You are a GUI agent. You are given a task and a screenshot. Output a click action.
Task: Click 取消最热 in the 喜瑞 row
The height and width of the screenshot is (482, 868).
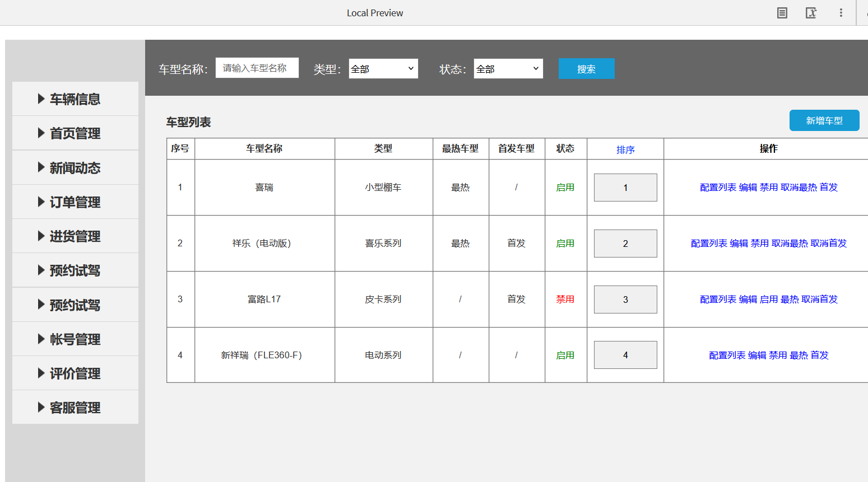[x=799, y=188]
